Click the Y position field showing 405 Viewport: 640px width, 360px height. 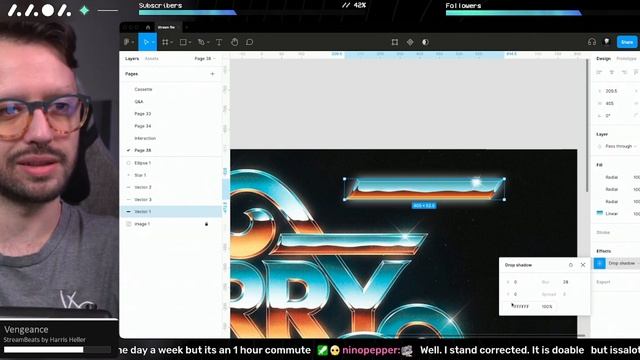coord(609,104)
